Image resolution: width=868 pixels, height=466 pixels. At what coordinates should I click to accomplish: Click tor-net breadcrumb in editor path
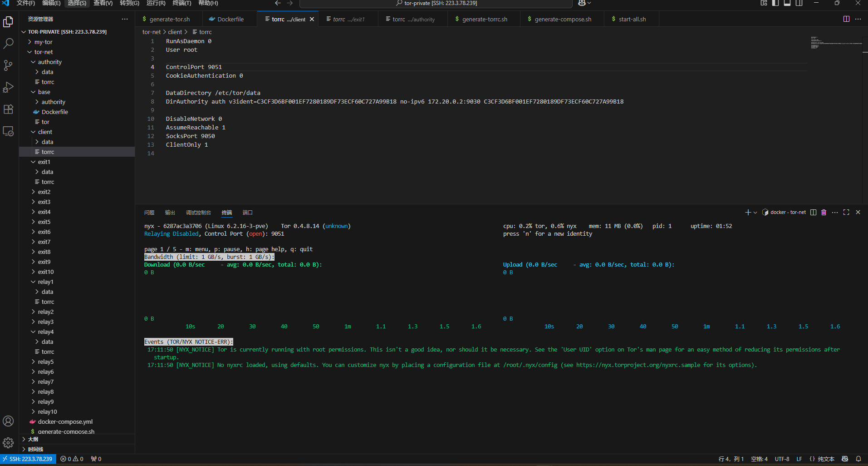[152, 32]
